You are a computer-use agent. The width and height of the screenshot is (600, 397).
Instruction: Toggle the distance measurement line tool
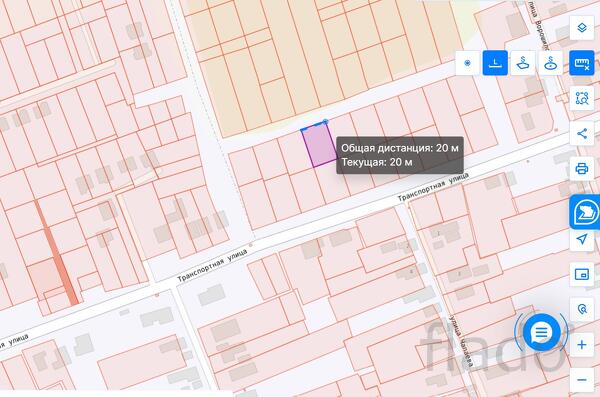click(x=495, y=63)
